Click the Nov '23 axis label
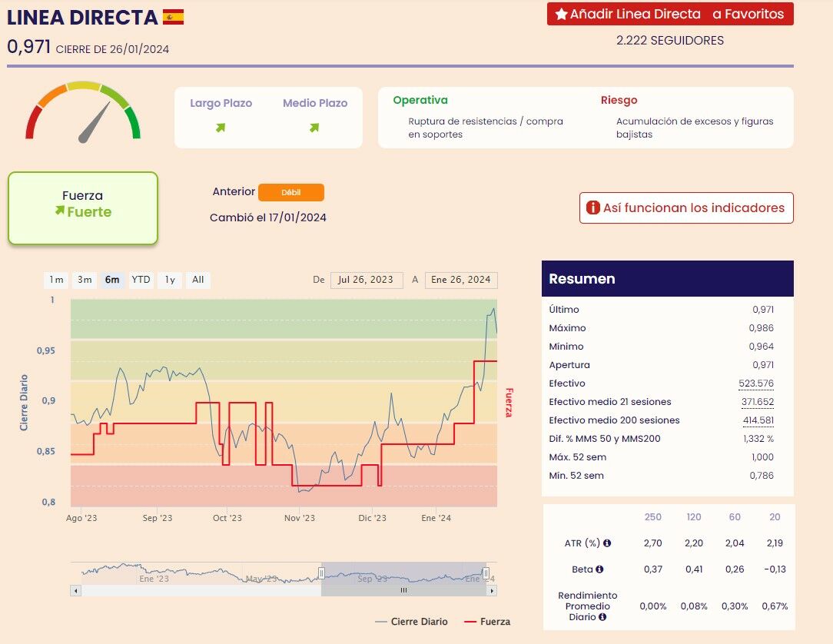Screen dimensions: 833x644 pos(300,518)
